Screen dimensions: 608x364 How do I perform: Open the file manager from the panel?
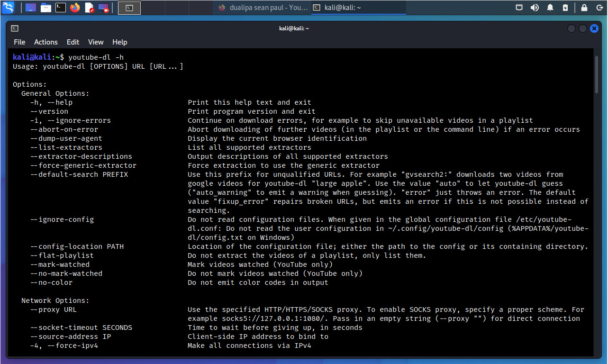click(45, 8)
